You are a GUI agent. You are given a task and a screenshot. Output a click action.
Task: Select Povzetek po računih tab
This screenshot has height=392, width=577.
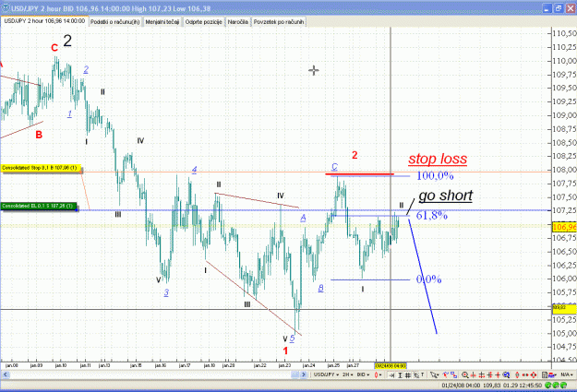[x=279, y=22]
